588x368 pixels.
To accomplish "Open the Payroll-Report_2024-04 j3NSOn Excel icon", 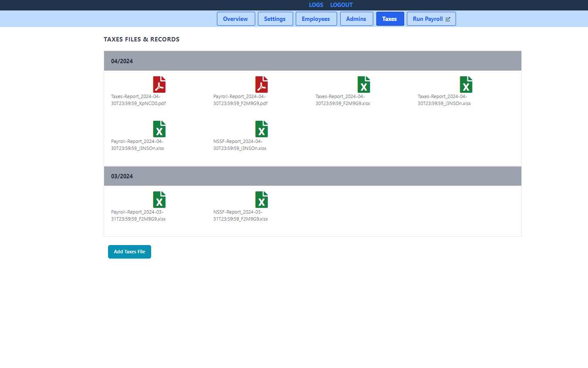I will click(159, 129).
